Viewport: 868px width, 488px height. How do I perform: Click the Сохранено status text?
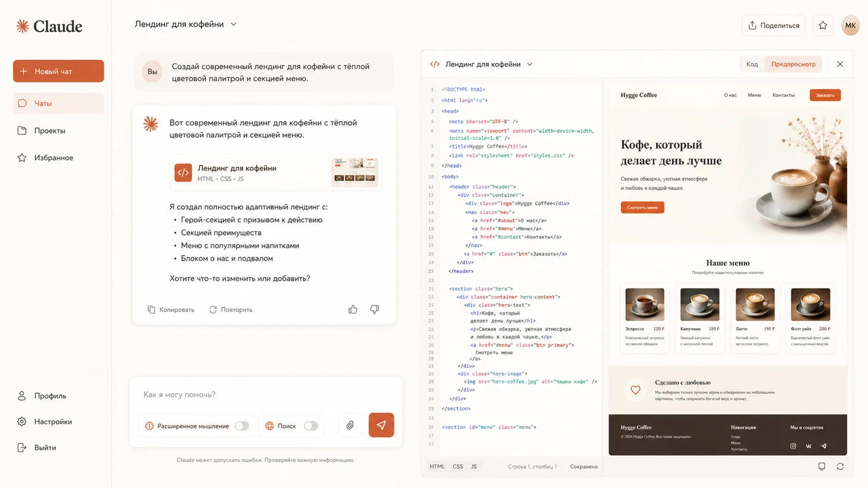[584, 467]
